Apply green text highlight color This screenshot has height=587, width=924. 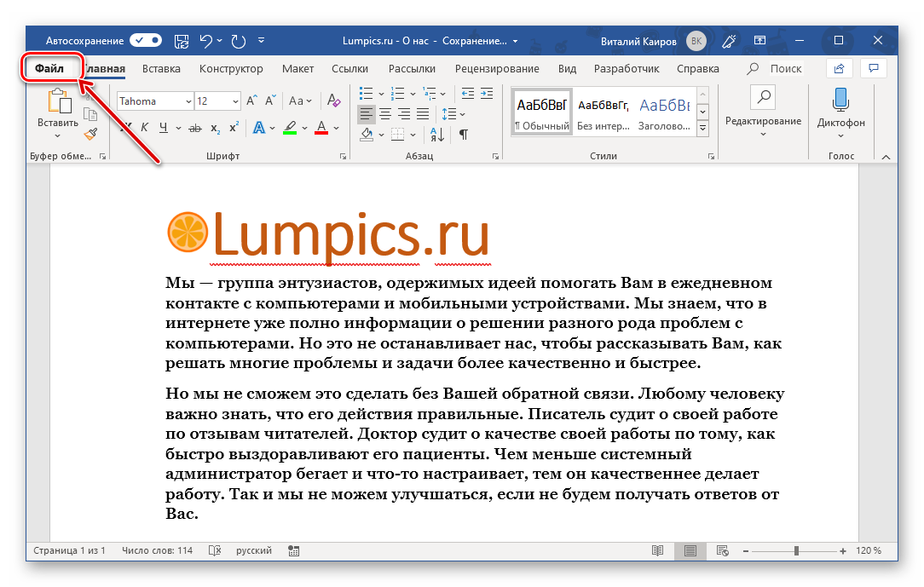click(x=289, y=127)
